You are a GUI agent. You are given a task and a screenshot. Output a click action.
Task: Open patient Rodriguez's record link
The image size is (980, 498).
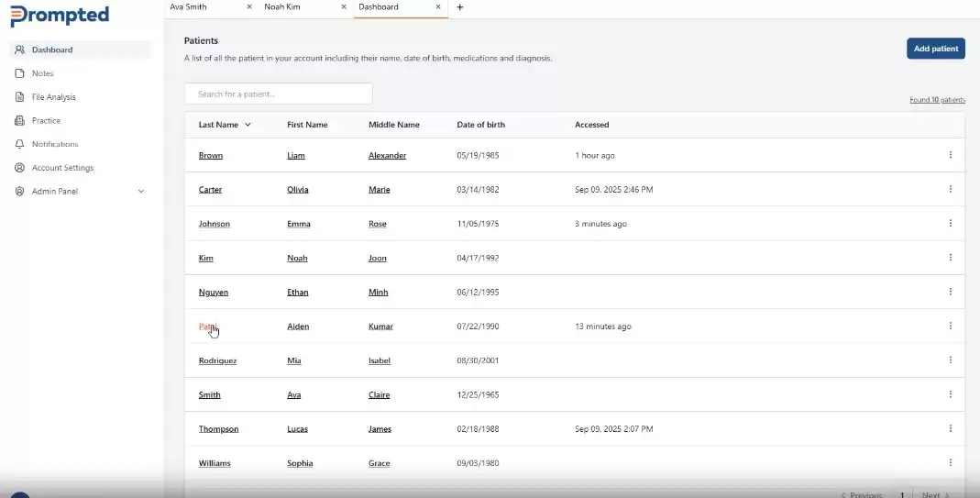point(217,360)
